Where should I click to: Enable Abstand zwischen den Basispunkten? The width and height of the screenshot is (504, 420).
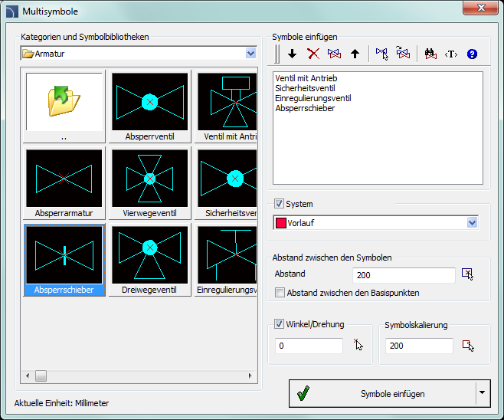coord(280,292)
